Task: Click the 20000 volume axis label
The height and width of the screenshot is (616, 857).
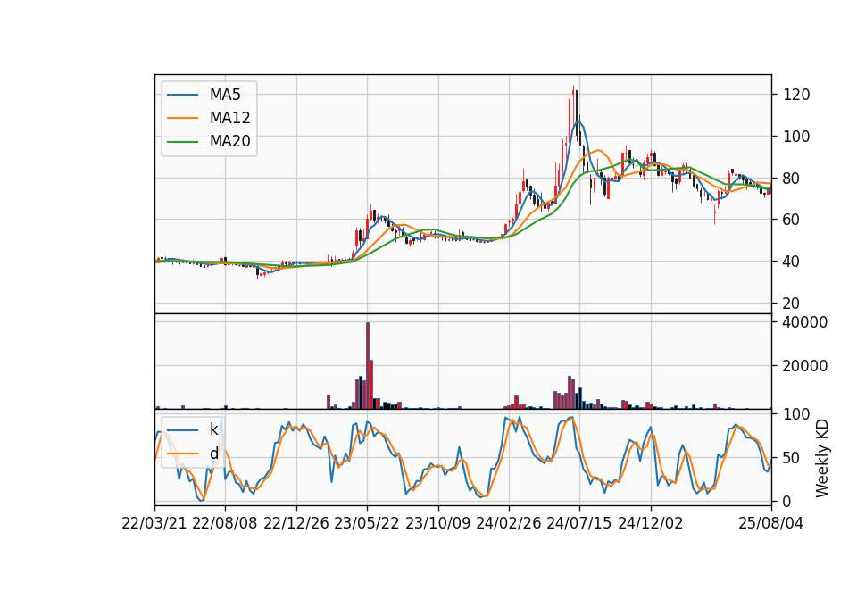Action: click(x=805, y=366)
